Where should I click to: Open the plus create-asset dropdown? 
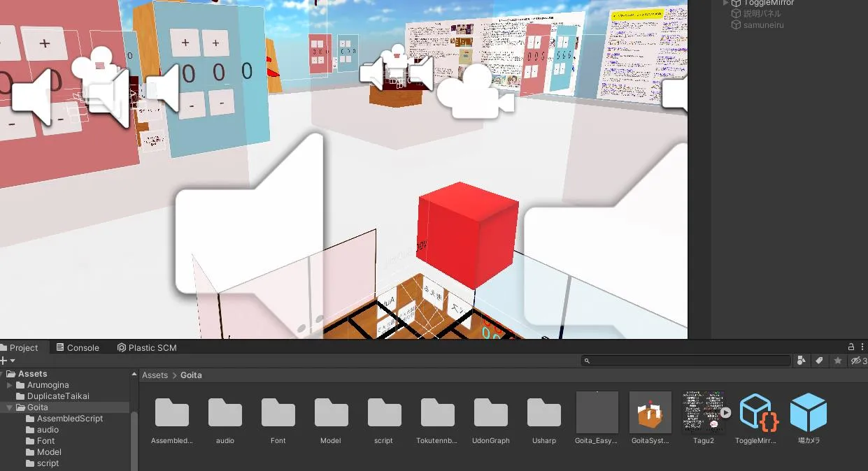pos(8,361)
